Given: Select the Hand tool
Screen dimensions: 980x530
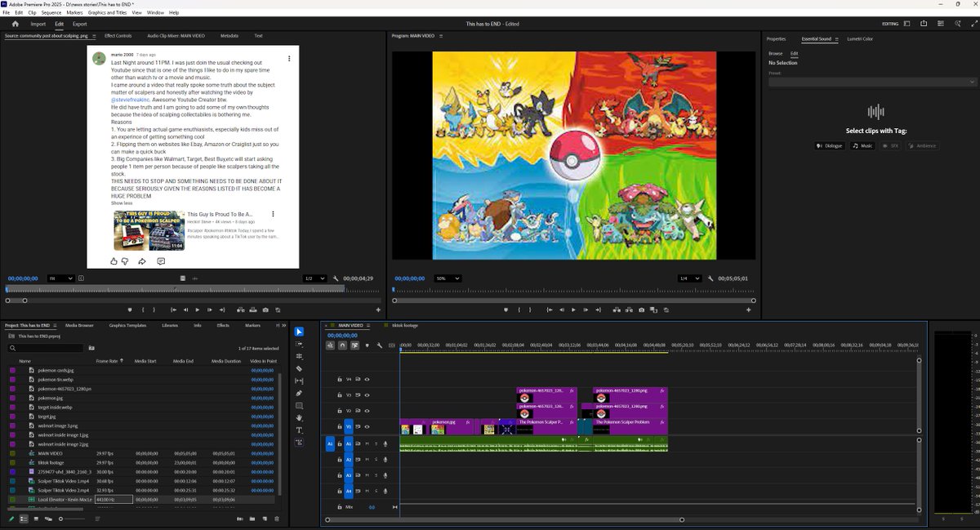Looking at the screenshot, I should tap(299, 417).
